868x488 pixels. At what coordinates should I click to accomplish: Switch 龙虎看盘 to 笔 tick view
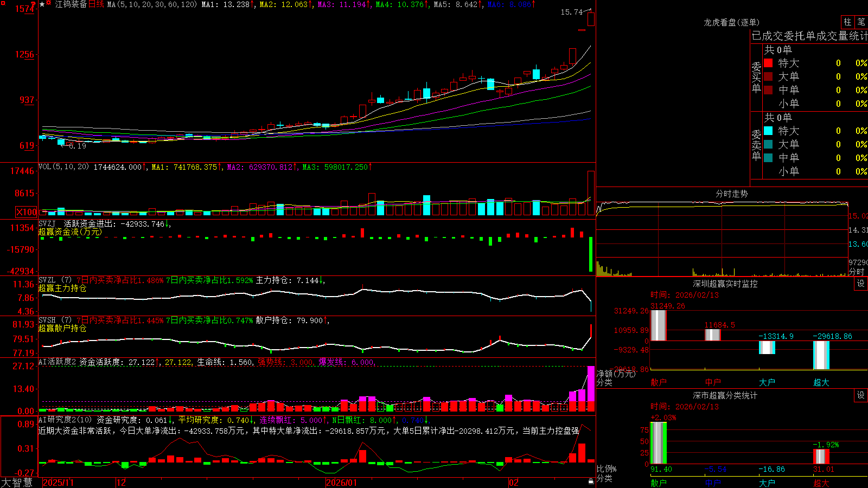click(861, 22)
